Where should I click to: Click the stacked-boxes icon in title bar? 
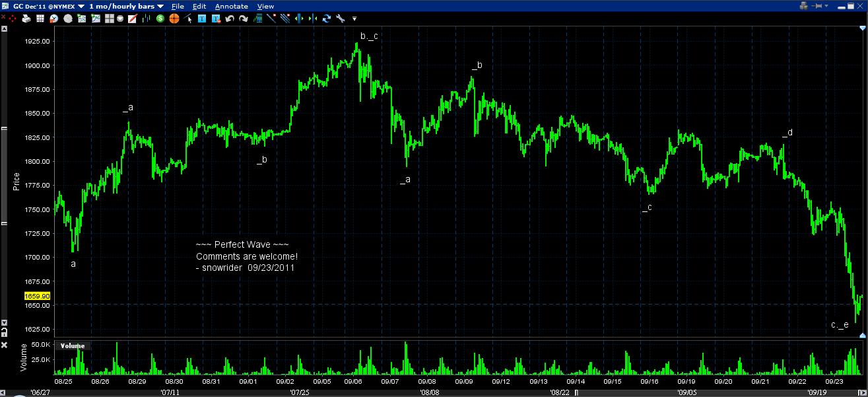pos(803,5)
